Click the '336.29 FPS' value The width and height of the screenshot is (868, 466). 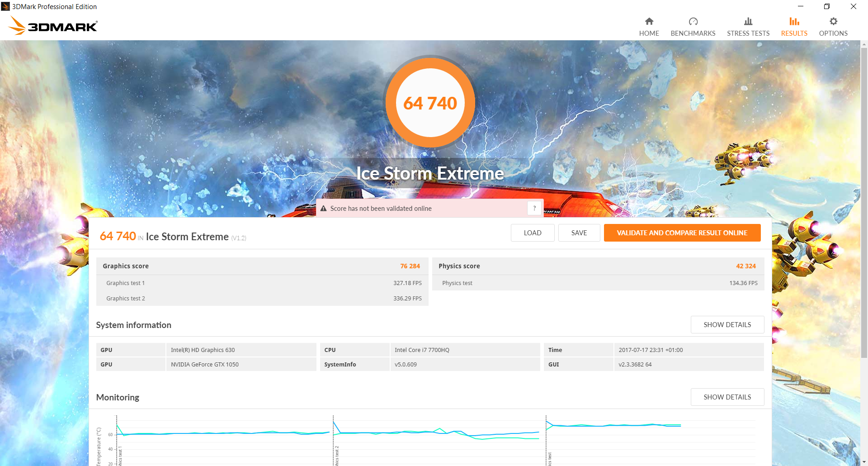[x=407, y=299]
